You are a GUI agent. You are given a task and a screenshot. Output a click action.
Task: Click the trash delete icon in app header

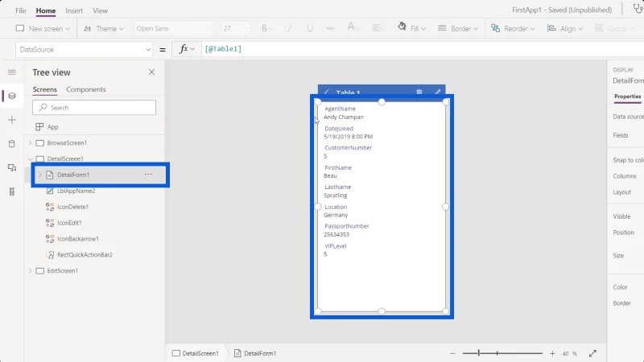pos(419,92)
